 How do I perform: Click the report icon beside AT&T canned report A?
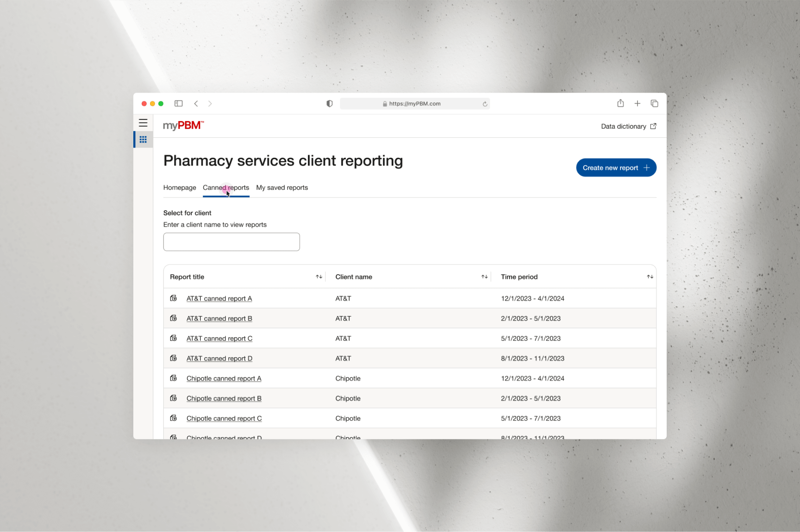[x=174, y=298]
